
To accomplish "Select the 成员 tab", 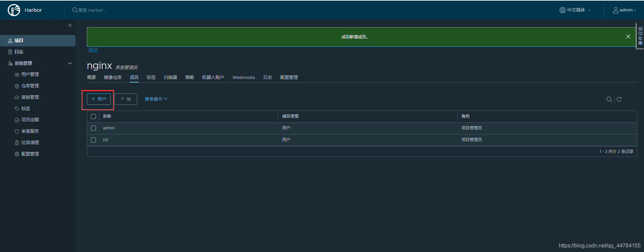I will [x=134, y=78].
